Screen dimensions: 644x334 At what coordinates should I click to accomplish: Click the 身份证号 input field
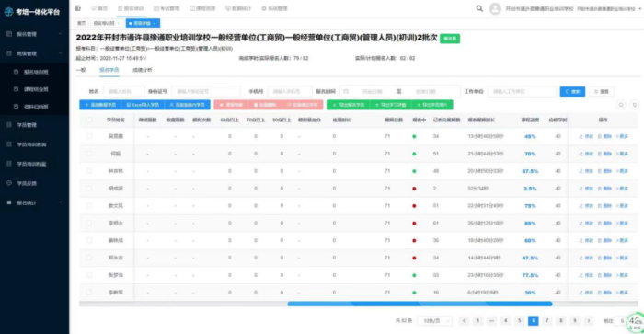tap(206, 92)
